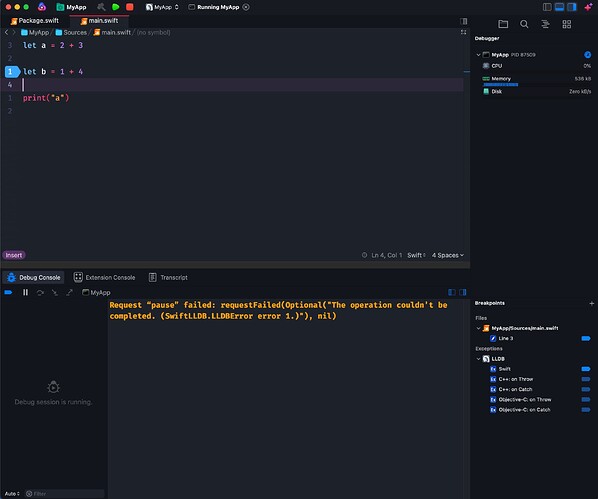Click the Ln 4, Col 1 position indicator

click(387, 255)
